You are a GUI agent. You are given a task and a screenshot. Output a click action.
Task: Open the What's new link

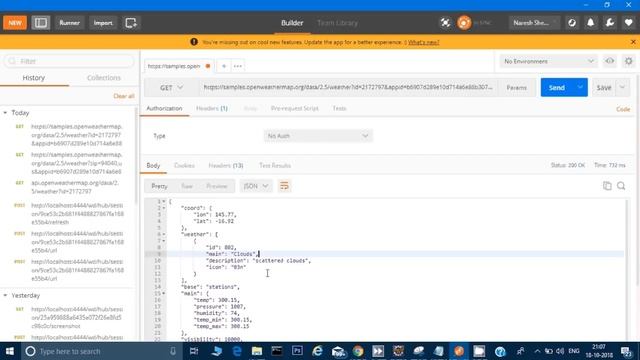[x=424, y=42]
